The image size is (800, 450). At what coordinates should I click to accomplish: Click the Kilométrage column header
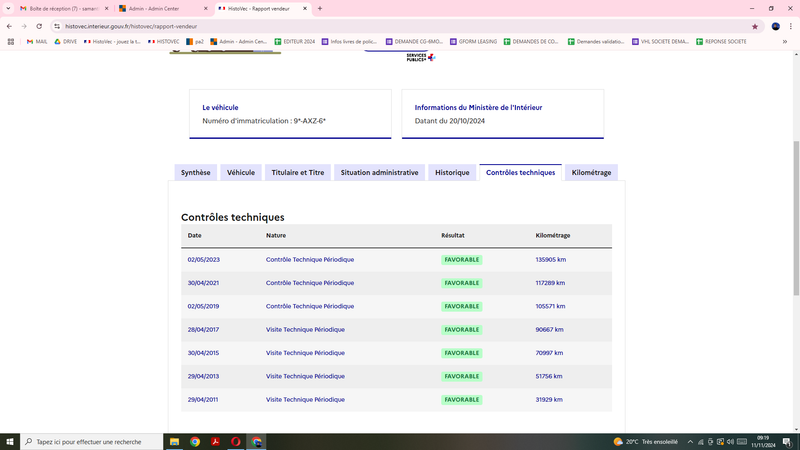(x=553, y=236)
